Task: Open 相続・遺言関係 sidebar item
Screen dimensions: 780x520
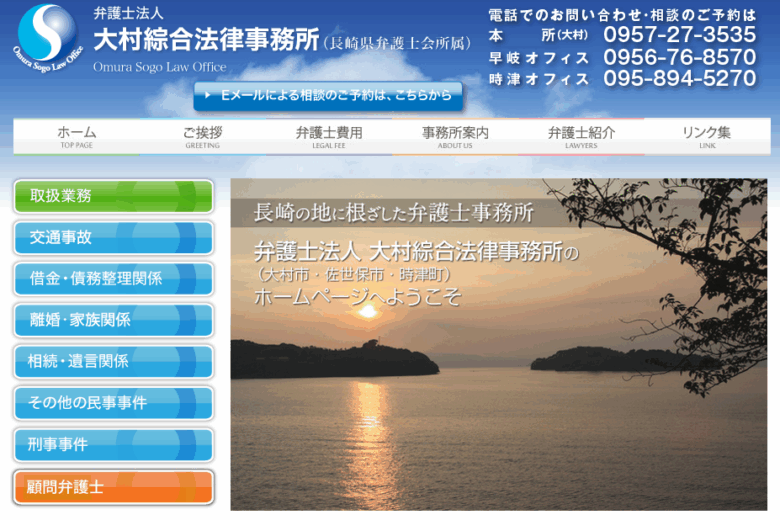Action: click(x=113, y=361)
